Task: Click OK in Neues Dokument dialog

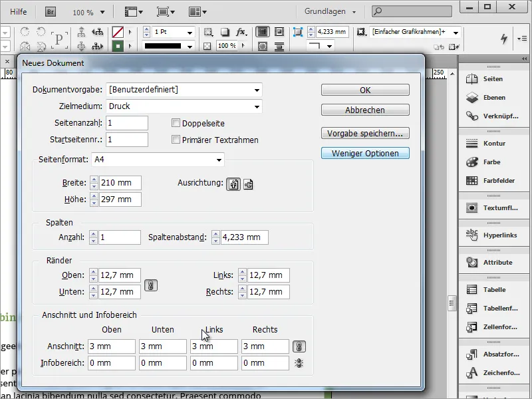Action: [365, 90]
